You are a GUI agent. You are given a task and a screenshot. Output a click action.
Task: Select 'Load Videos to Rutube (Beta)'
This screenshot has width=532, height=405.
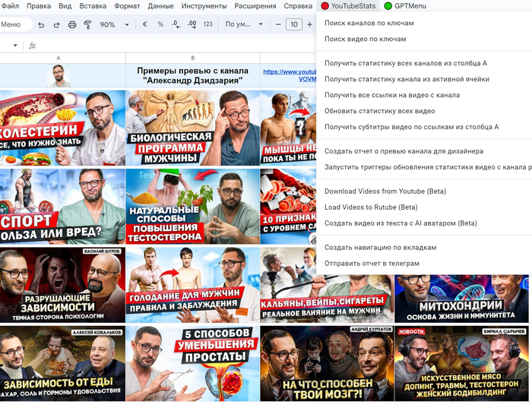tap(424, 207)
